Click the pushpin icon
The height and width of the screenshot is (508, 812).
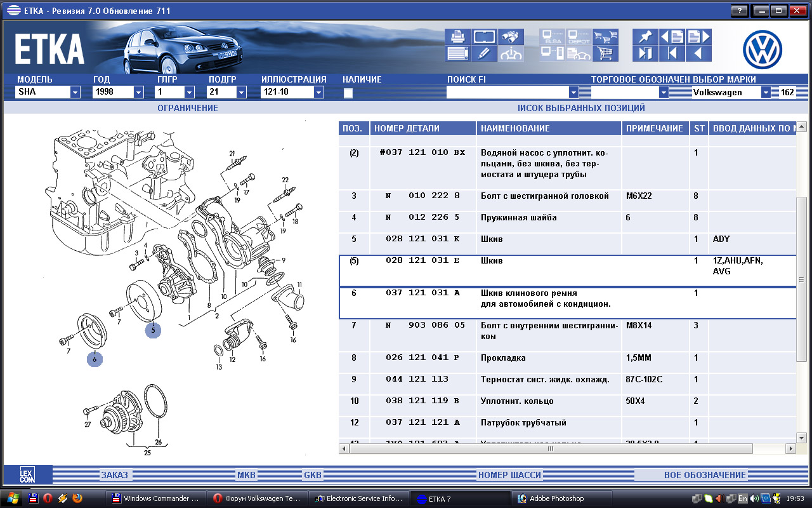coord(645,37)
